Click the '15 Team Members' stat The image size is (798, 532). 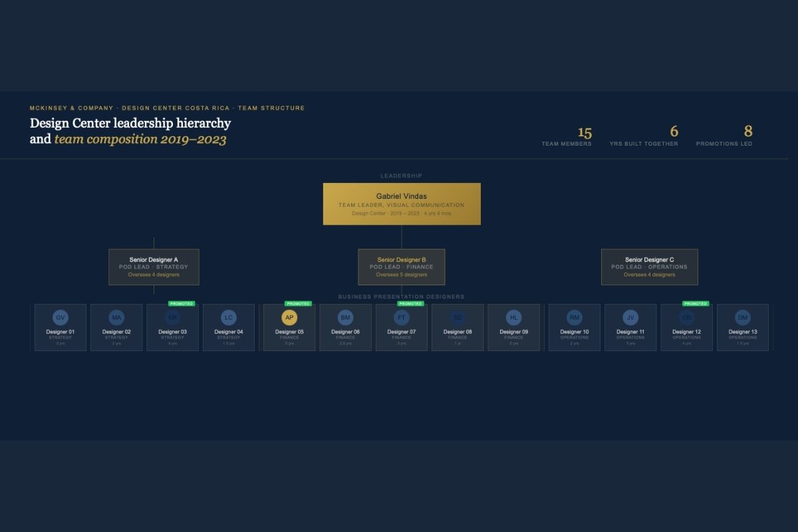[x=567, y=136]
